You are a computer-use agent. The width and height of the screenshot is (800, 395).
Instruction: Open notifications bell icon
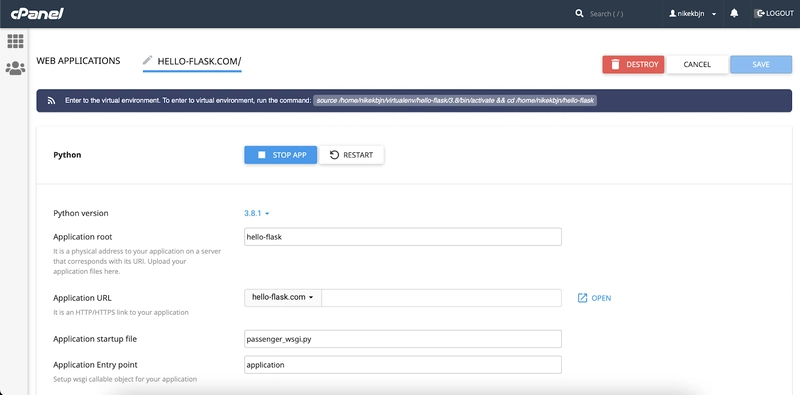734,13
